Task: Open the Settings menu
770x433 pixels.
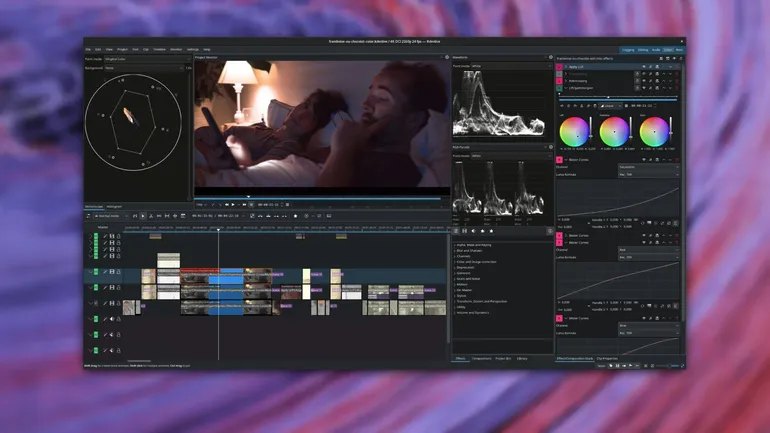Action: point(192,50)
